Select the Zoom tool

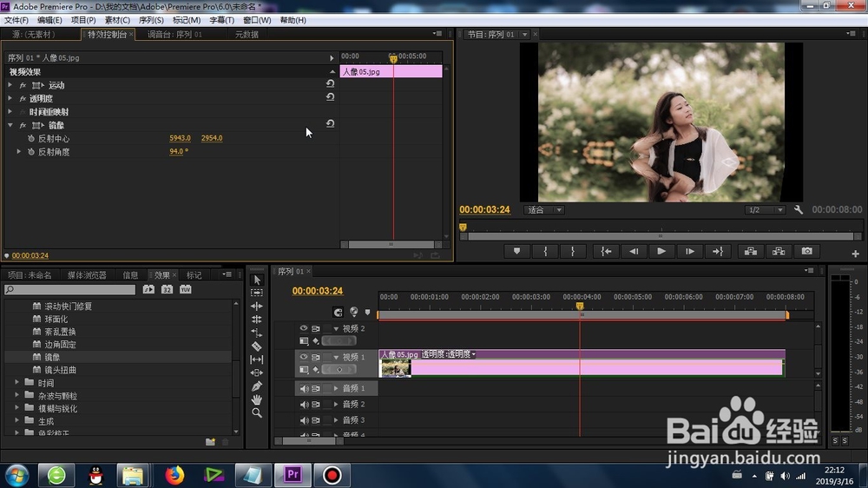(257, 412)
